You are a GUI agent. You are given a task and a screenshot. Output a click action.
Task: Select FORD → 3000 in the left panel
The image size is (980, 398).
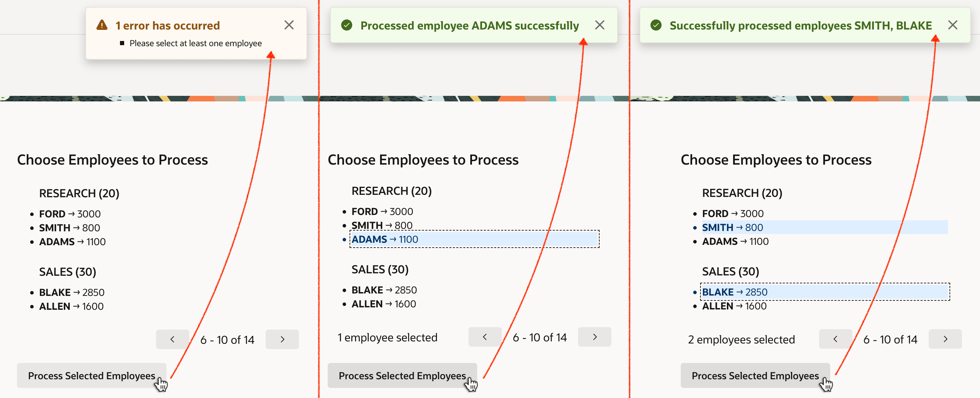click(x=70, y=214)
